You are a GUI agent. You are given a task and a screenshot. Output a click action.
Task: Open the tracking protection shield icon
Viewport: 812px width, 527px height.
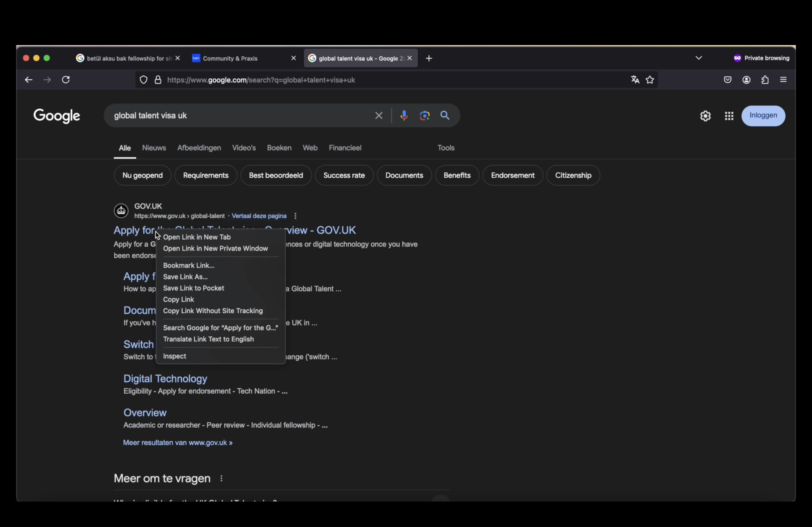tap(144, 80)
